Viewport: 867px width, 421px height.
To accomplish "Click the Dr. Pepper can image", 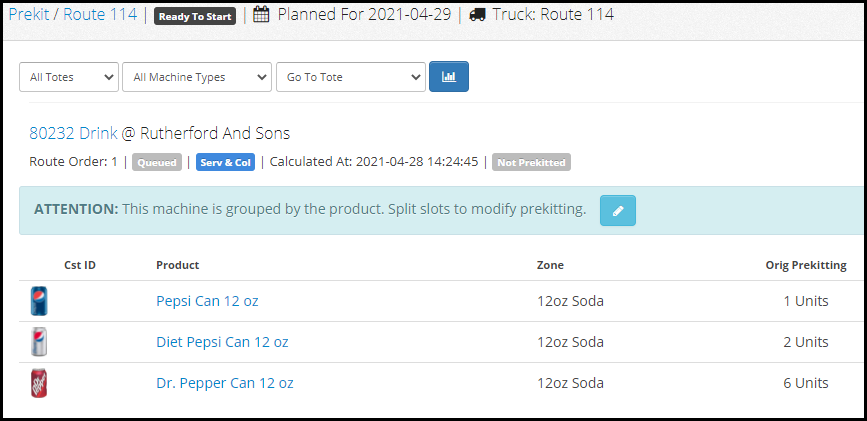I will 39,383.
